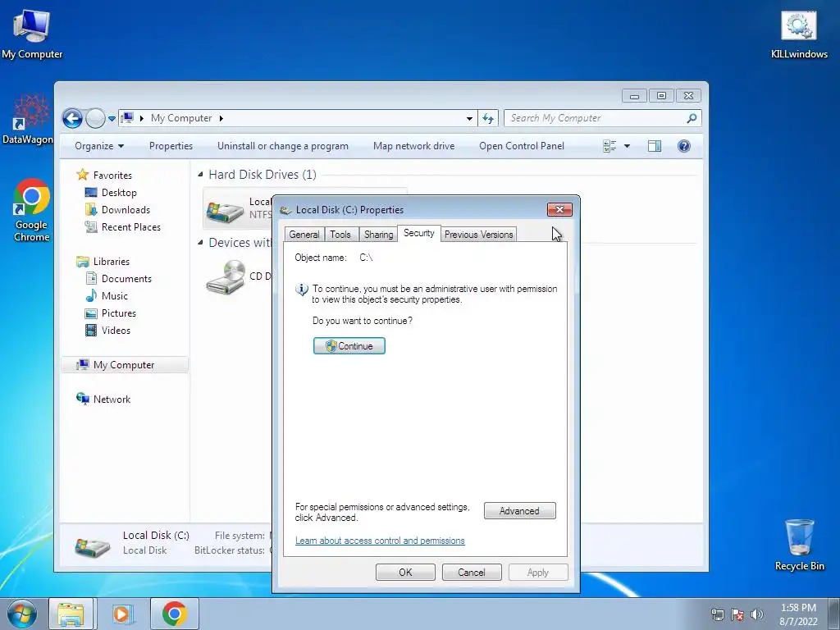840x630 pixels.
Task: Select the Local Disk drive icon
Action: [225, 212]
